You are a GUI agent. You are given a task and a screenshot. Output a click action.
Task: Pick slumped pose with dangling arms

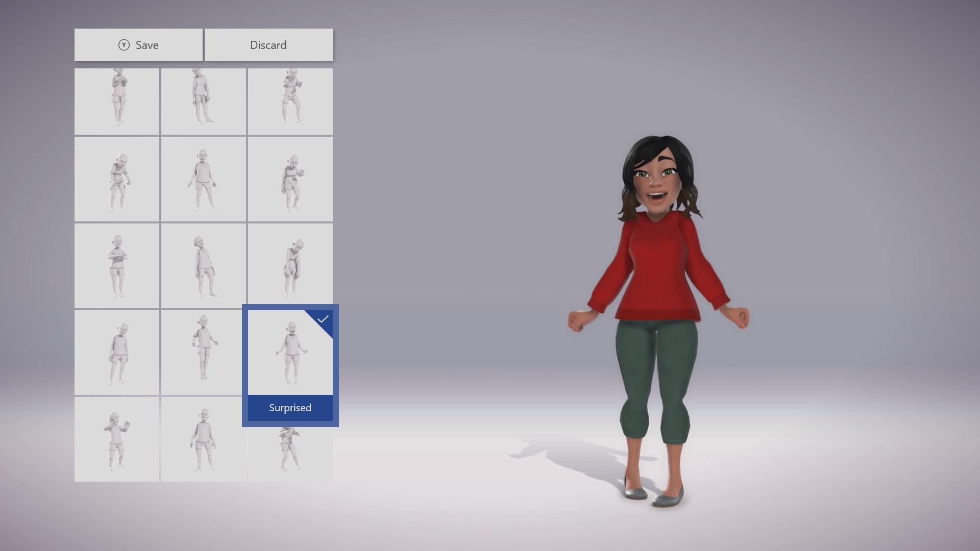[290, 266]
